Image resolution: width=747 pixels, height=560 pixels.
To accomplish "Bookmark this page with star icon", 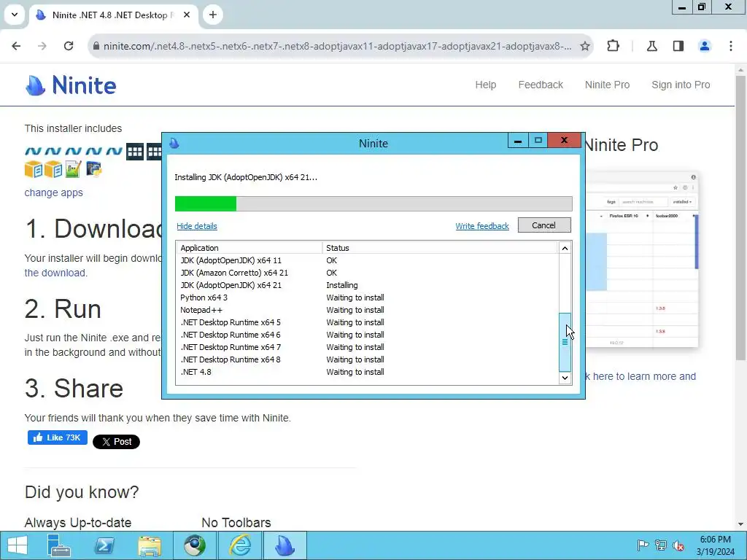I will click(x=585, y=46).
